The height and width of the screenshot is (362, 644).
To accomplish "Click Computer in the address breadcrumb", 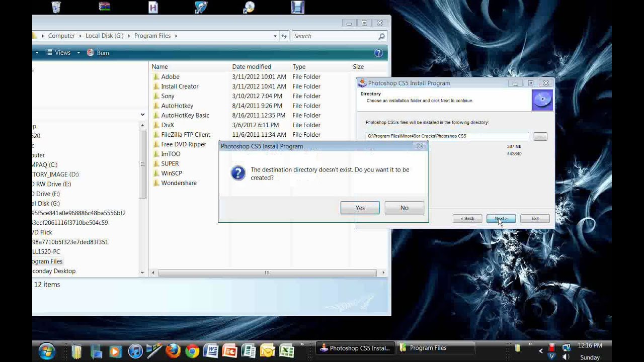I will click(61, 36).
